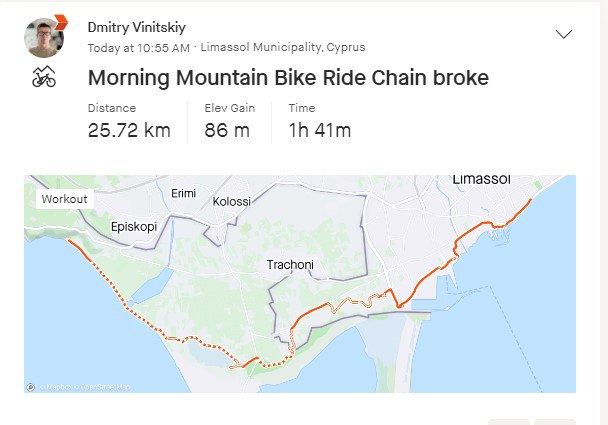Click the Trachoni label on the map
Image resolution: width=608 pixels, height=425 pixels.
(x=290, y=265)
